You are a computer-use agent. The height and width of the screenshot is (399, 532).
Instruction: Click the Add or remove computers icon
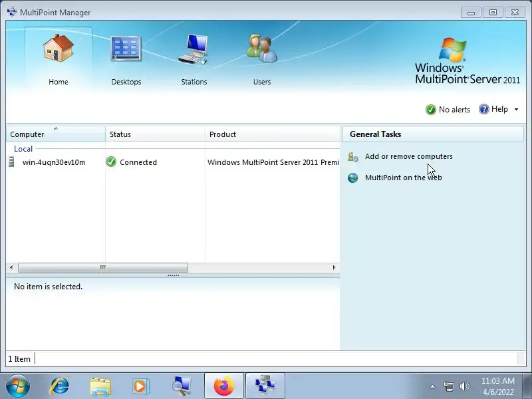pos(353,157)
